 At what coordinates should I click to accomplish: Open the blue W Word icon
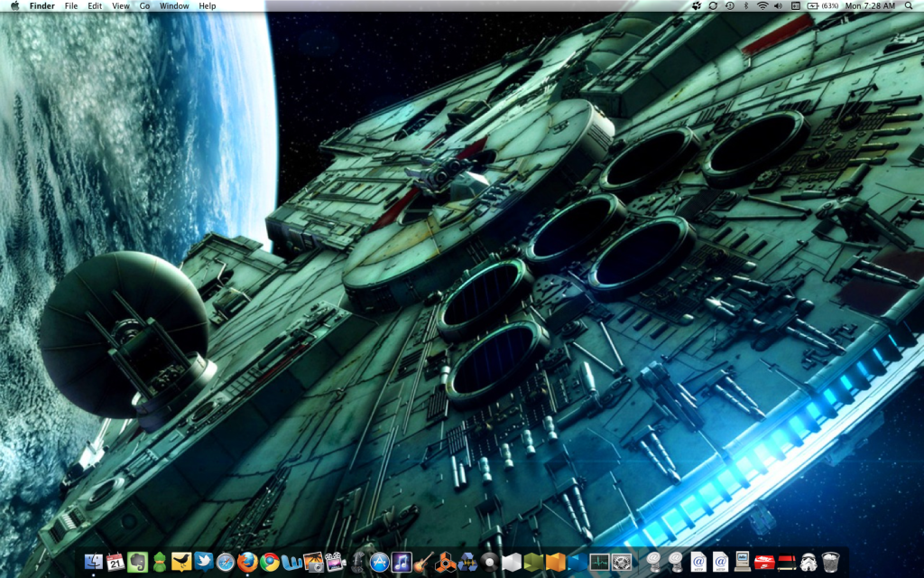291,563
